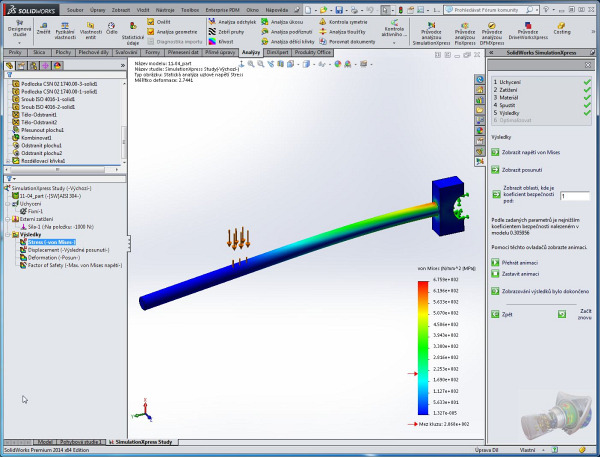The image size is (600, 457).
Task: Switch to the DimXpert tab
Action: (277, 52)
